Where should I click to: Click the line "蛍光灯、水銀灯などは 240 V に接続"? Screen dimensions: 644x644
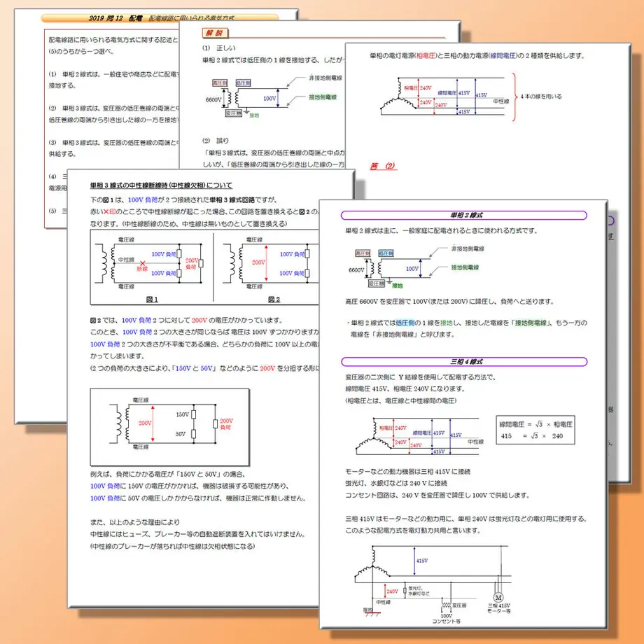pyautogui.click(x=396, y=484)
